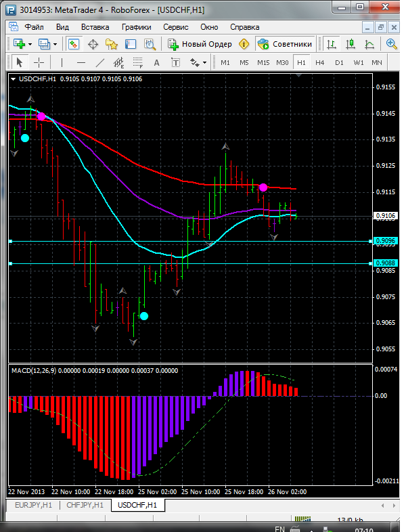Click the chart document icon in menu bar
Screen dimensions: 406x532
(14, 27)
